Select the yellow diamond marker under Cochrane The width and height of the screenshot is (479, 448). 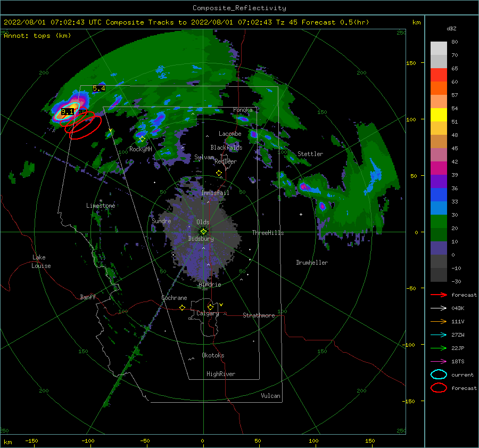coord(182,307)
